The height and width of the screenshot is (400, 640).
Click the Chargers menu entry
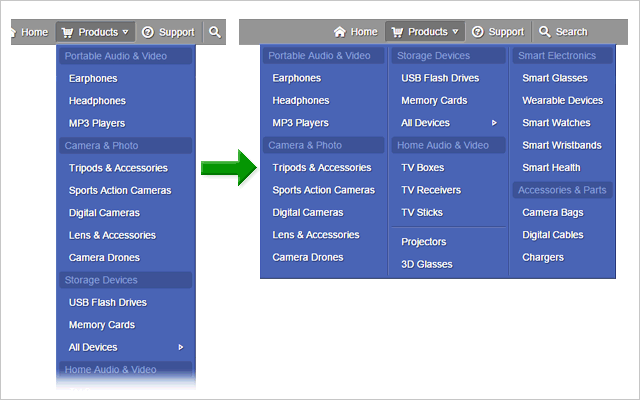pyautogui.click(x=543, y=257)
